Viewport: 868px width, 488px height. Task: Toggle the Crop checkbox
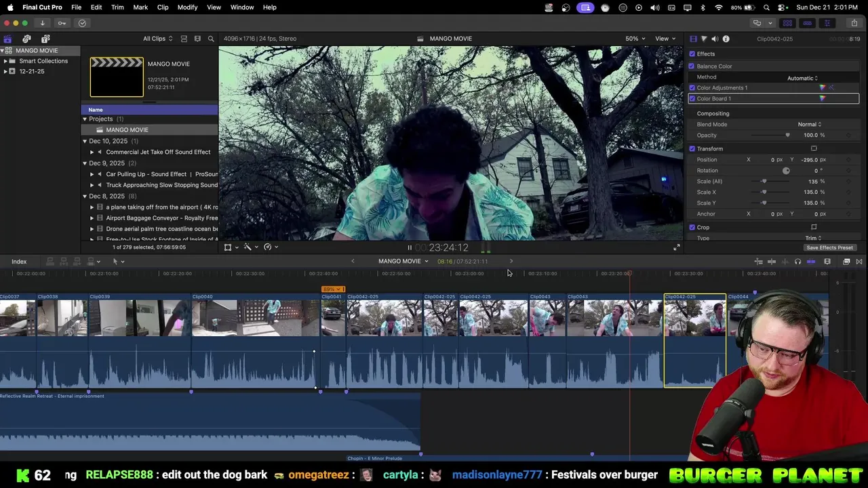click(x=692, y=227)
